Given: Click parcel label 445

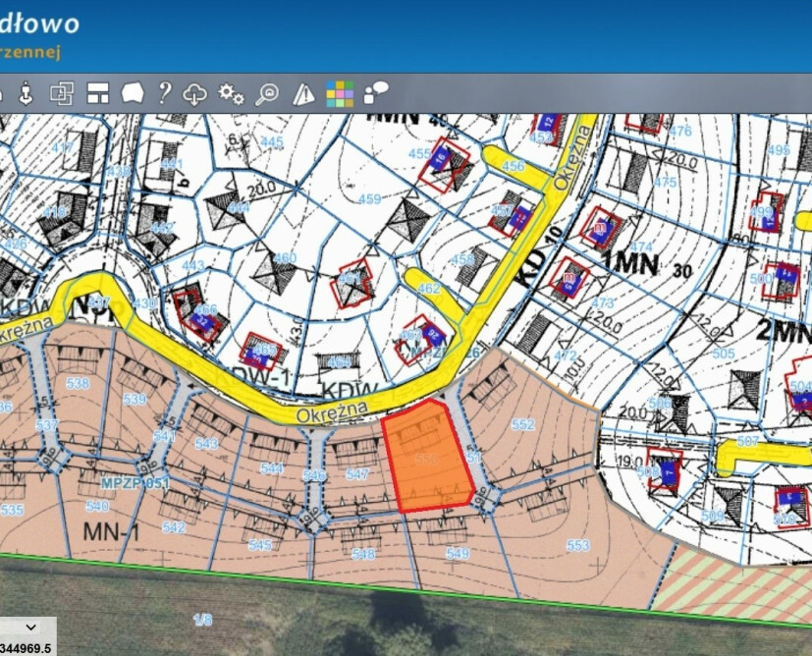Looking at the screenshot, I should tap(272, 141).
